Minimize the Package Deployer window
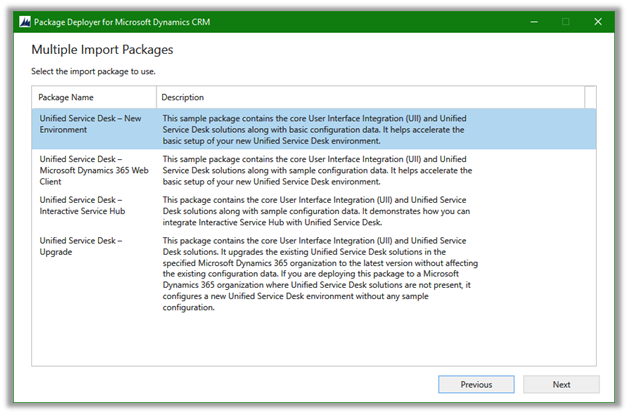The image size is (628, 414). click(x=530, y=20)
